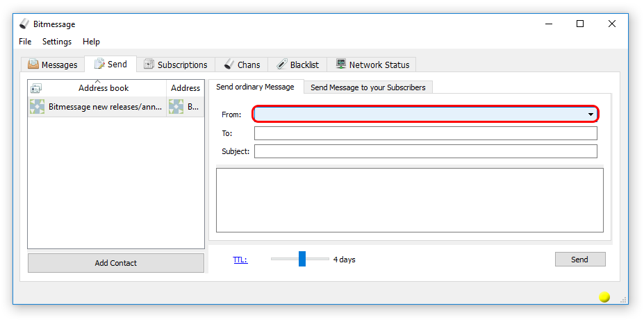Open the Settings menu
Viewport: 644px width, 322px height.
[x=57, y=42]
